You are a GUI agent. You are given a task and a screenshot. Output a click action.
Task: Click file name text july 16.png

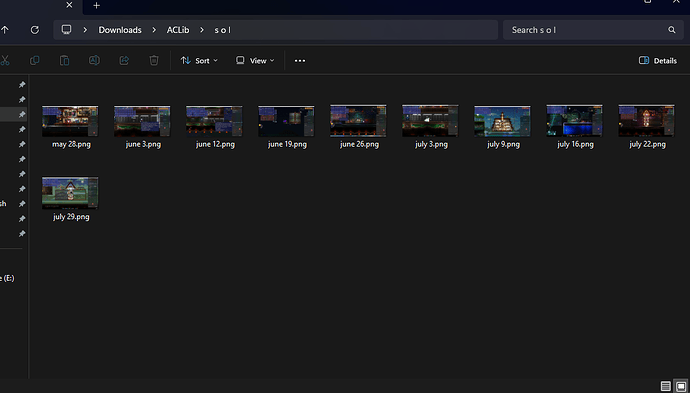(x=576, y=144)
